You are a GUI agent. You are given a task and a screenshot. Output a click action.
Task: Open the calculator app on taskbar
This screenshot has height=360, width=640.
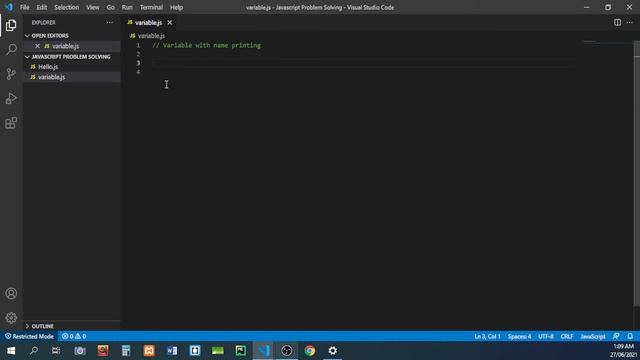pos(126,351)
